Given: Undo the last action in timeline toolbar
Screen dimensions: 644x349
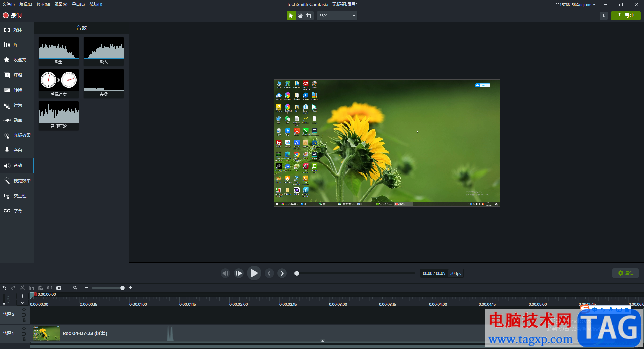Looking at the screenshot, I should click(4, 288).
